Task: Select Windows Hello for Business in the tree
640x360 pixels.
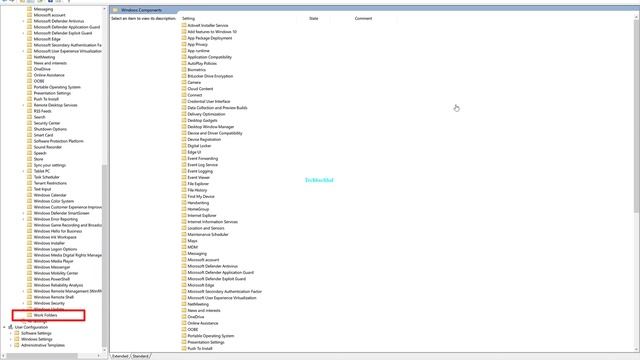Action: [58, 231]
